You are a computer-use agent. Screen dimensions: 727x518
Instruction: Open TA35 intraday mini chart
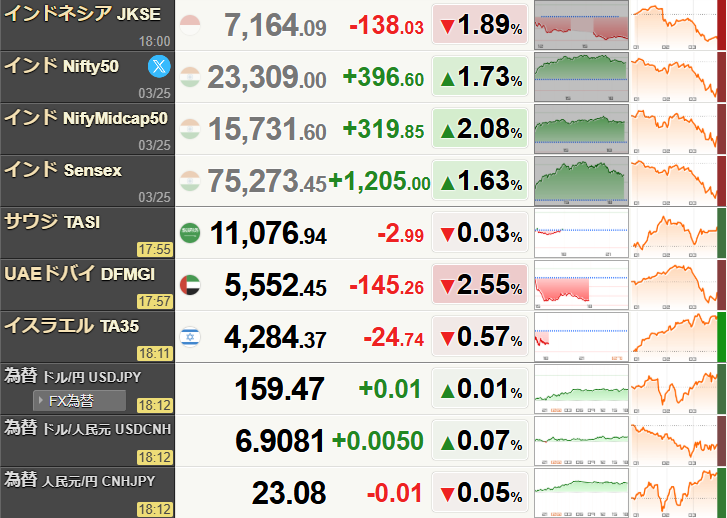click(x=581, y=337)
